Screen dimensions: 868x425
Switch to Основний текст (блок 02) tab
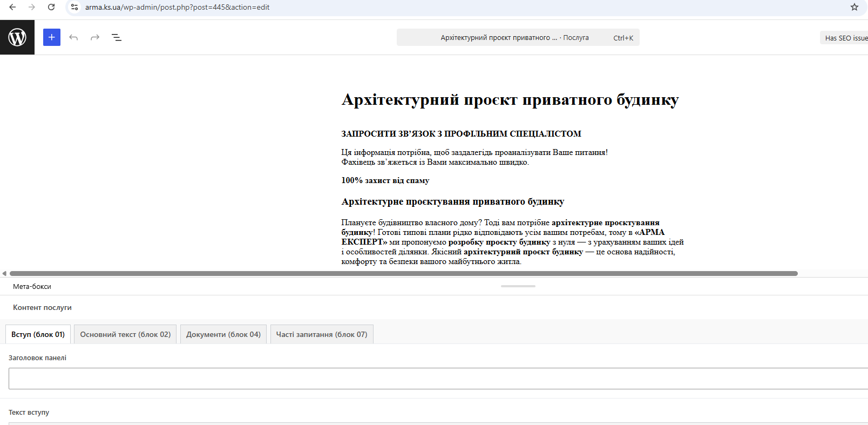(125, 334)
